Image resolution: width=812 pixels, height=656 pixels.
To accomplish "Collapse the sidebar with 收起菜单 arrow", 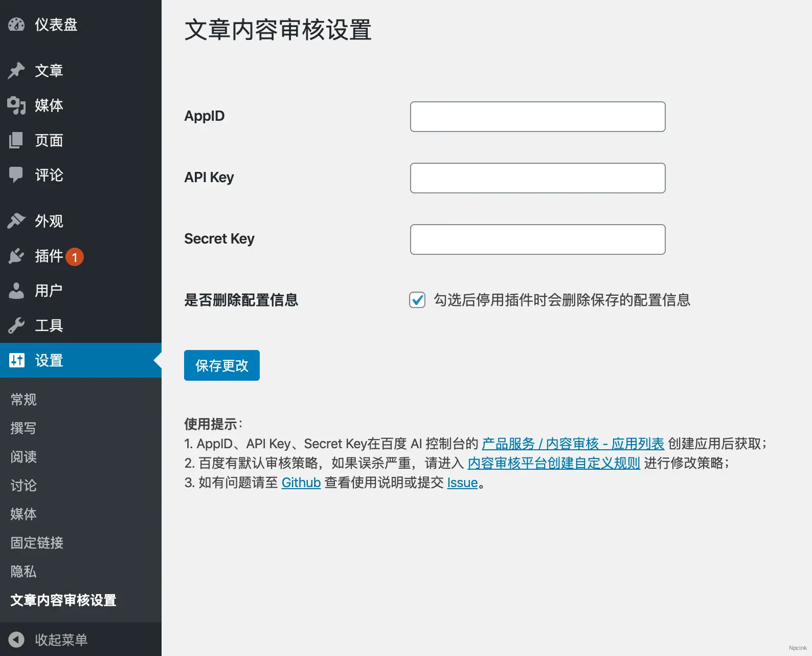I will pos(16,640).
